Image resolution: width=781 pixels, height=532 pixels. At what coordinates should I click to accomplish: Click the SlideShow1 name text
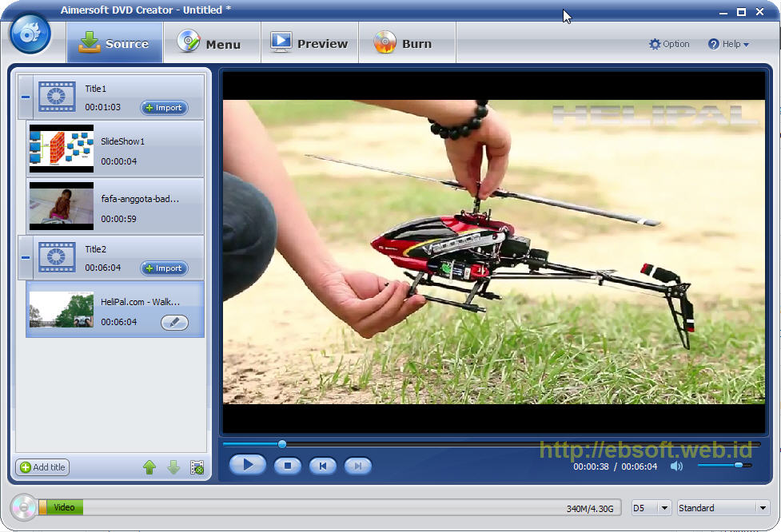click(x=122, y=141)
